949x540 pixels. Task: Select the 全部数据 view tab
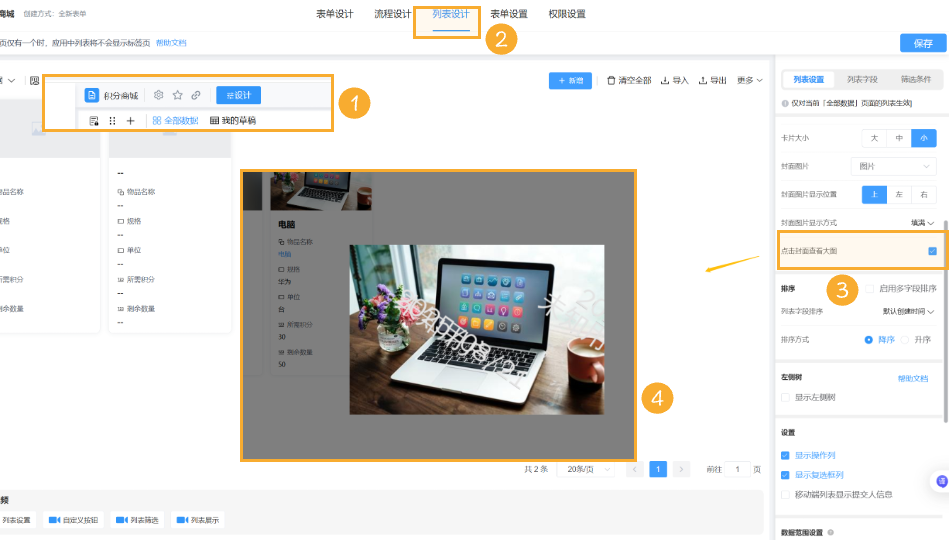176,120
